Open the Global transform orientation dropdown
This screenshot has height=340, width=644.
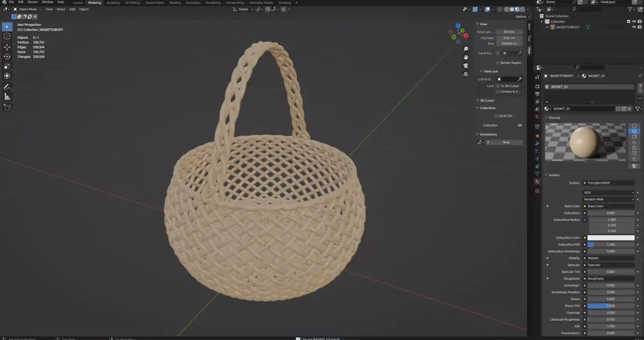pos(244,9)
